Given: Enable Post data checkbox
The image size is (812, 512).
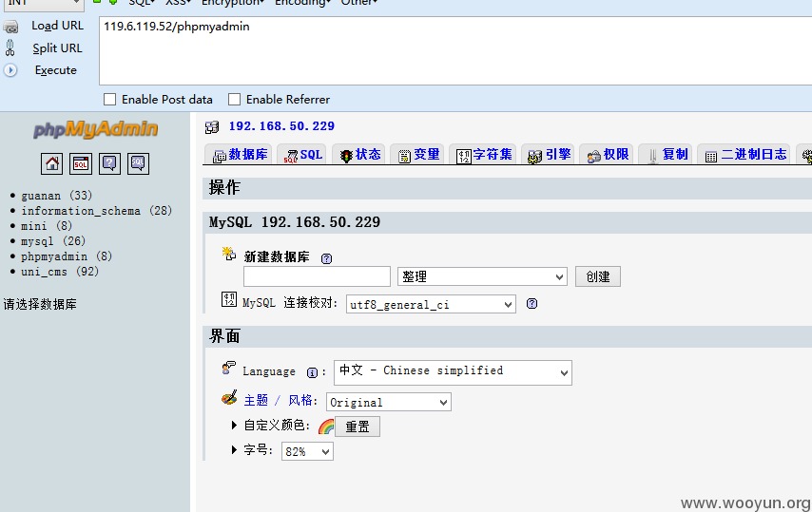Looking at the screenshot, I should [x=109, y=100].
